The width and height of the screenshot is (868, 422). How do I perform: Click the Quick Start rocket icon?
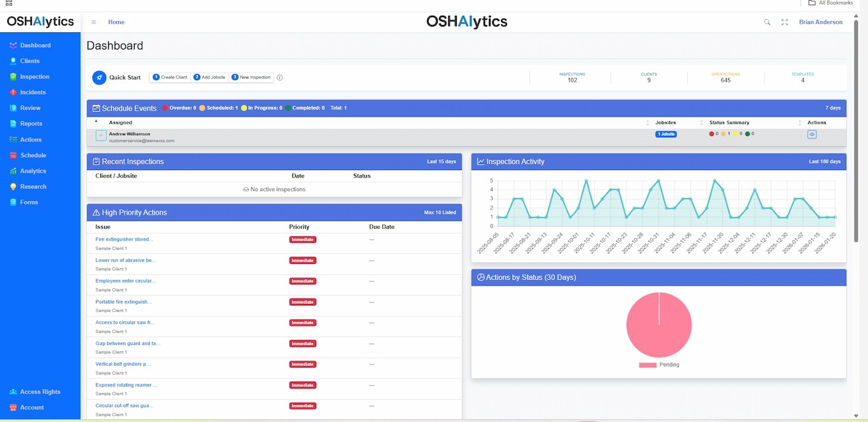tap(99, 78)
